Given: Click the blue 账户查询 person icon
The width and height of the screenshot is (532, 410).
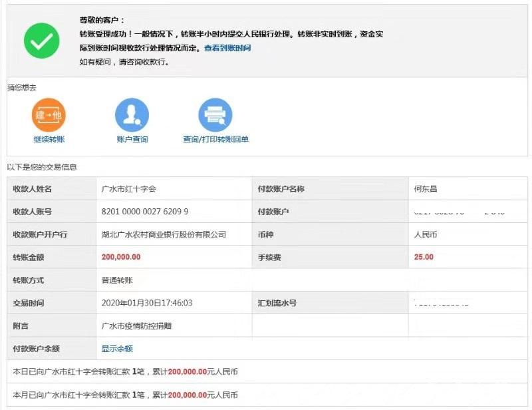Looking at the screenshot, I should [x=132, y=114].
